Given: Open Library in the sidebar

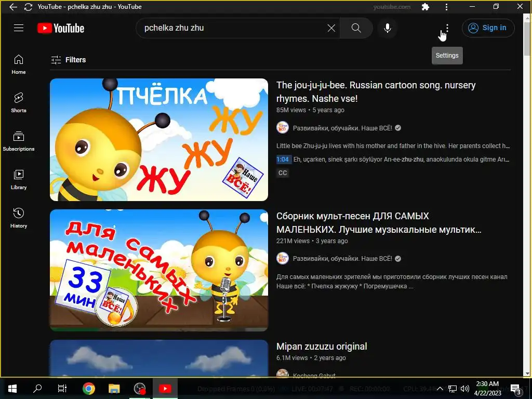Looking at the screenshot, I should 19,179.
